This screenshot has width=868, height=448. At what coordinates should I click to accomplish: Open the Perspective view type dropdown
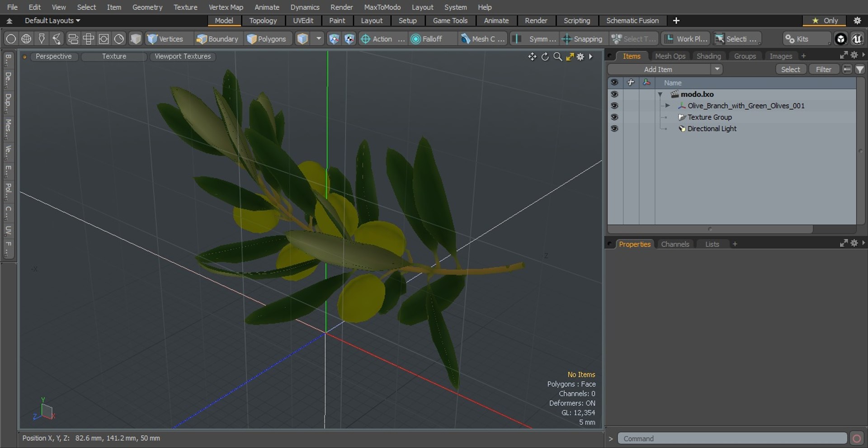[54, 57]
